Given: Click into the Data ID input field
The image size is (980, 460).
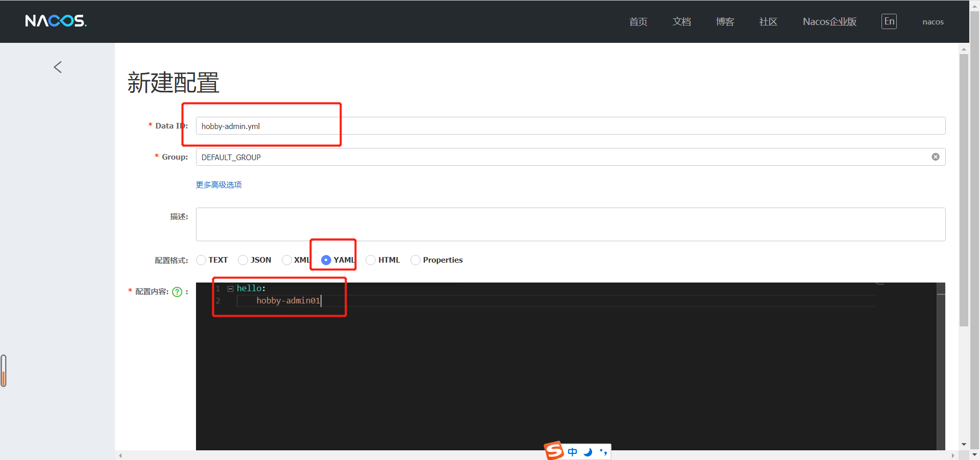Looking at the screenshot, I should [571, 126].
